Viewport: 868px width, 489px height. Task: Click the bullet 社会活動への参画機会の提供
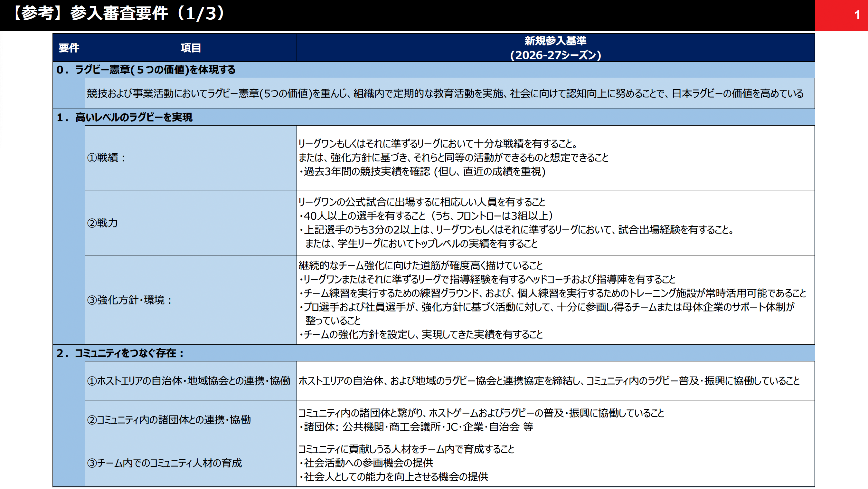[366, 463]
